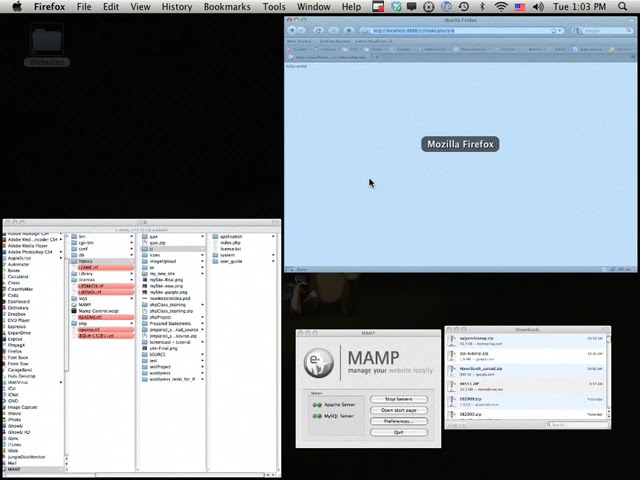Select index.php in Finder column
640x480 pixels.
click(x=230, y=243)
